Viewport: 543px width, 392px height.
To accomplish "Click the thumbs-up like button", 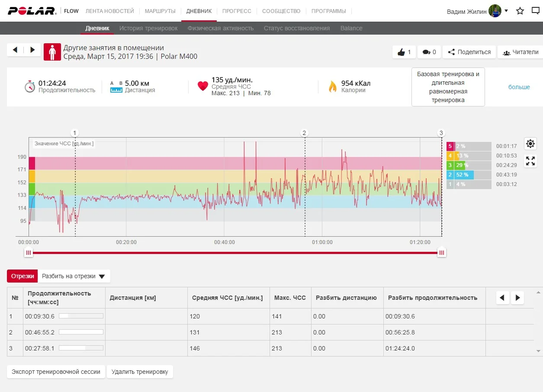I will click(x=404, y=52).
